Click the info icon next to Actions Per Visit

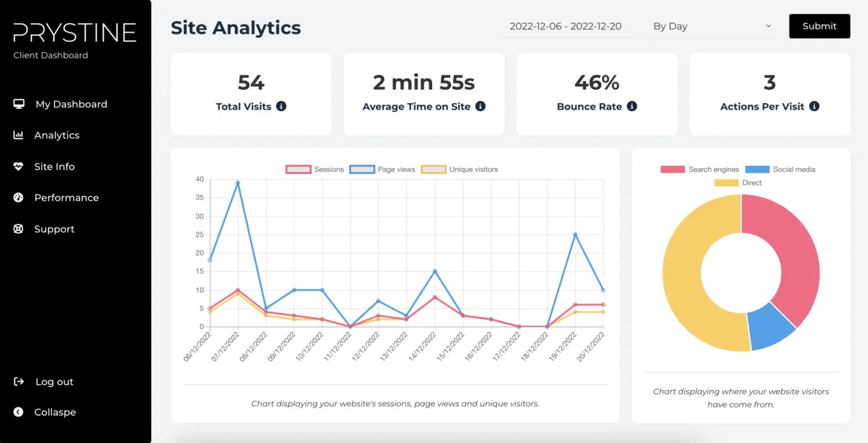(x=814, y=106)
